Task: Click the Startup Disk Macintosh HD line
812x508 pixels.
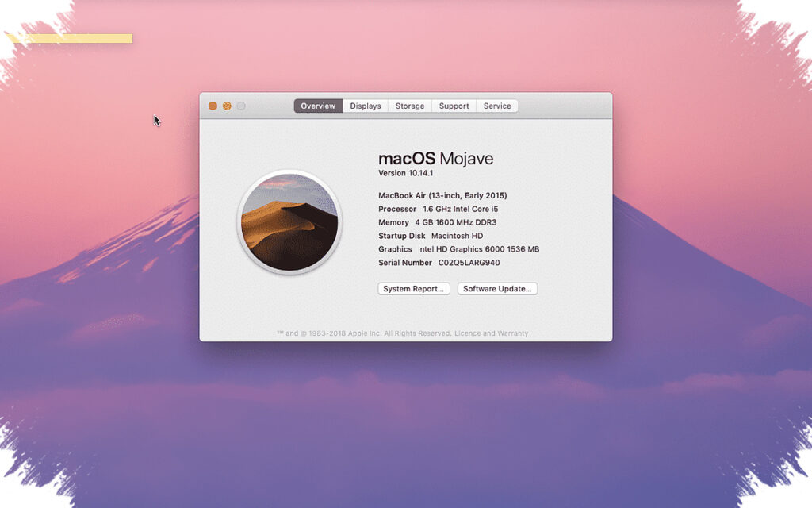Action: click(x=431, y=236)
